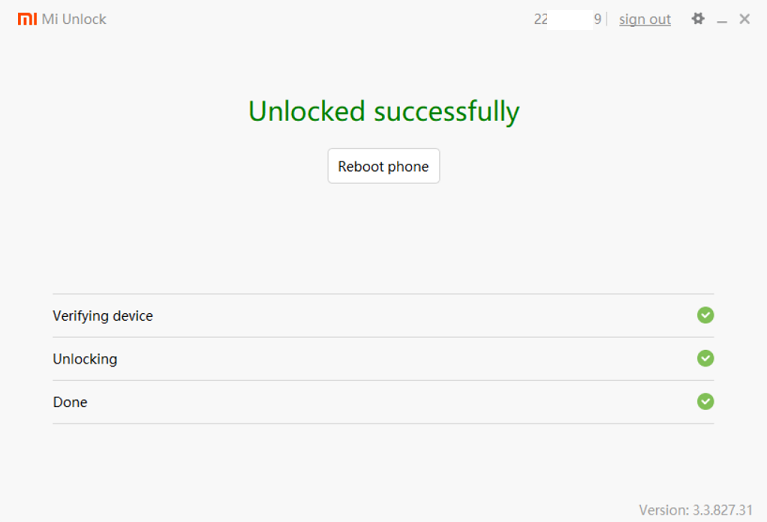
Task: Click the trailing 9 of the account number
Action: tap(598, 19)
